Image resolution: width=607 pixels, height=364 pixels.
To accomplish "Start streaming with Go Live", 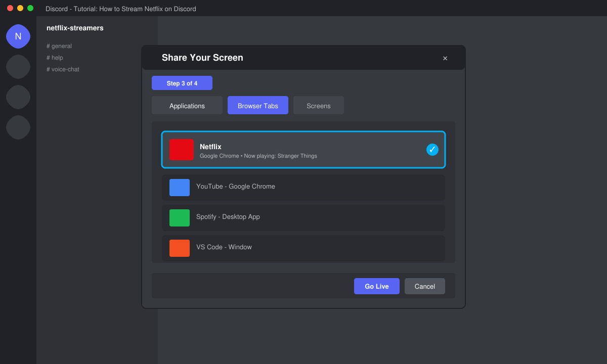I will click(377, 286).
